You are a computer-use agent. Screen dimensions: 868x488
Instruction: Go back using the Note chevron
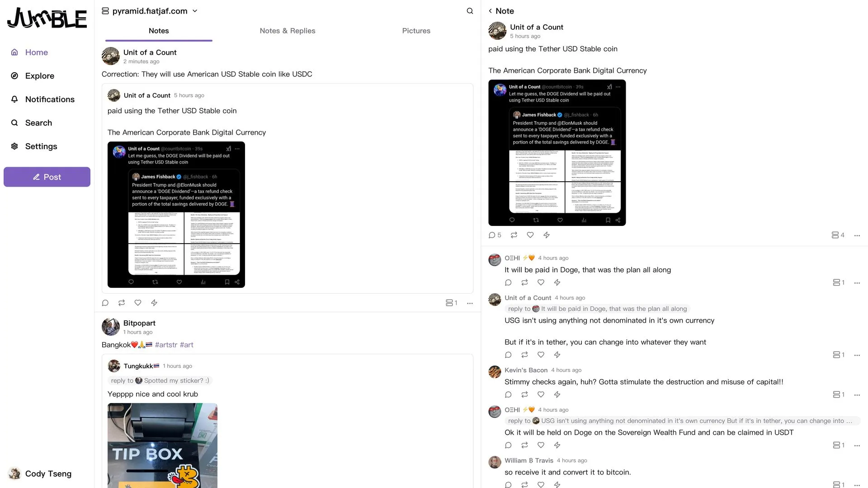coord(490,11)
